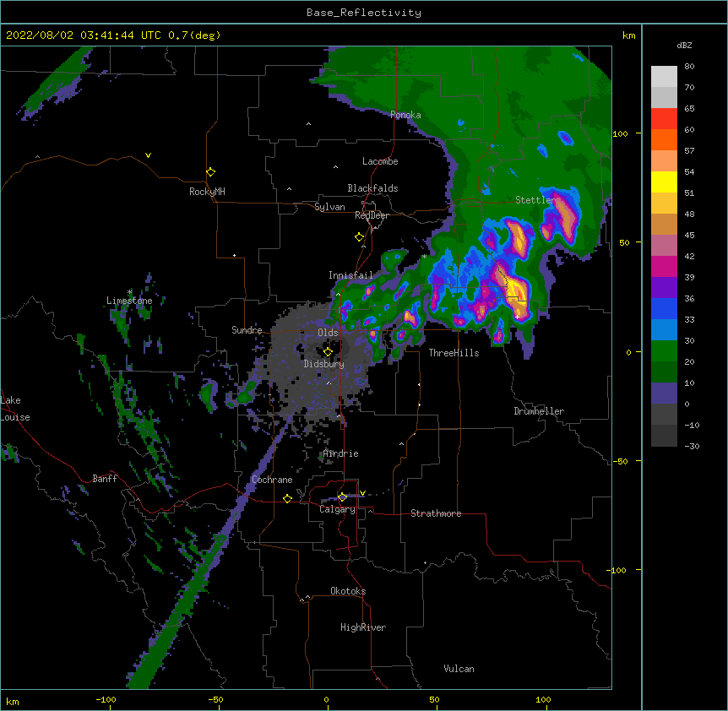Image resolution: width=728 pixels, height=711 pixels.
Task: Pick the red 60-65 dBZ legend swatch
Action: tap(664, 119)
